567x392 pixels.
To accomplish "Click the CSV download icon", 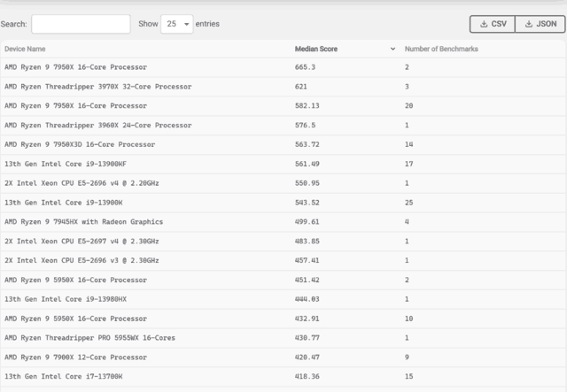I will (483, 24).
